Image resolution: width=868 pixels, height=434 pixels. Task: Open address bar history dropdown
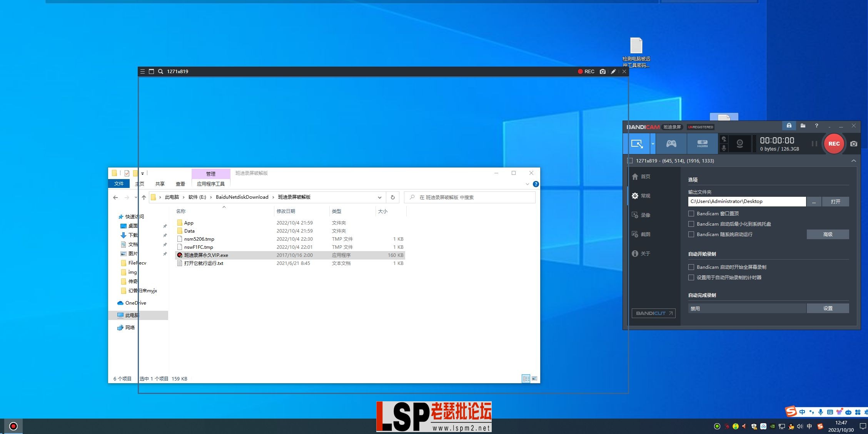point(379,197)
